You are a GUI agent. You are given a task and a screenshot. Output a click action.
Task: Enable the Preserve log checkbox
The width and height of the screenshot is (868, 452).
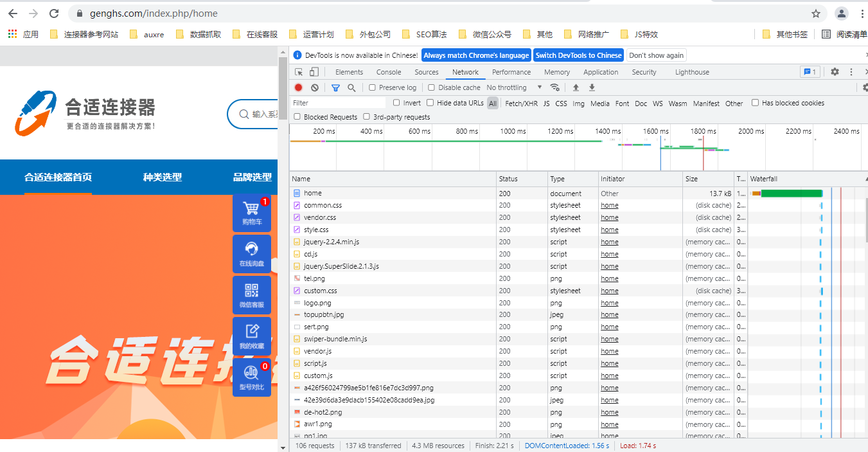[373, 87]
